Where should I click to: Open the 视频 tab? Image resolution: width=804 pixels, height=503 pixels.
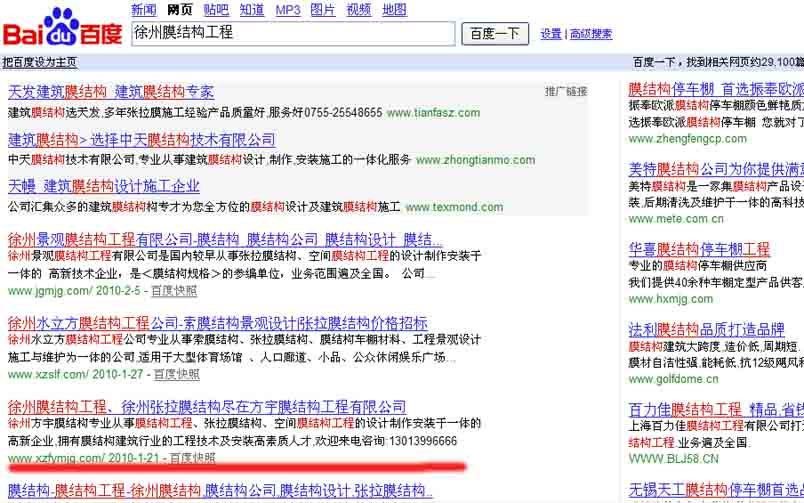pos(359,10)
